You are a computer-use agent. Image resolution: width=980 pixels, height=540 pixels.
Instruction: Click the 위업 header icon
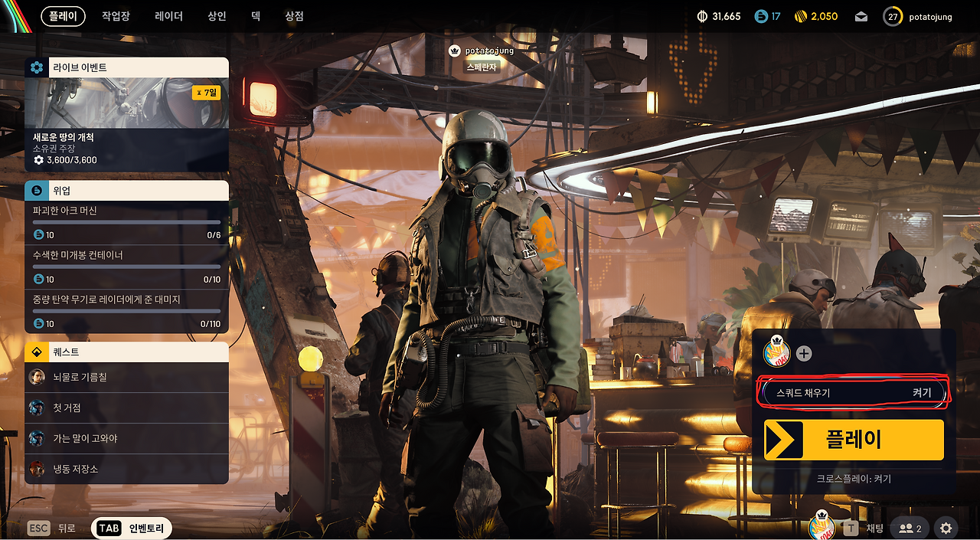[x=37, y=191]
